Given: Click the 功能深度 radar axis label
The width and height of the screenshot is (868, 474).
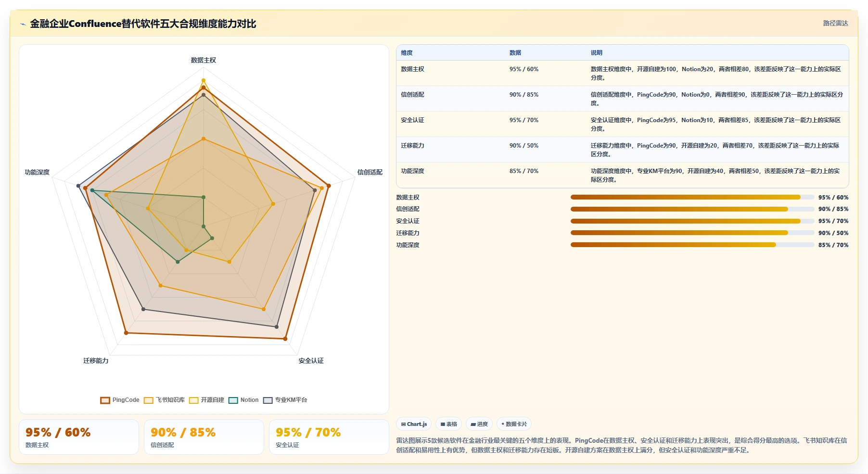Looking at the screenshot, I should coord(37,172).
